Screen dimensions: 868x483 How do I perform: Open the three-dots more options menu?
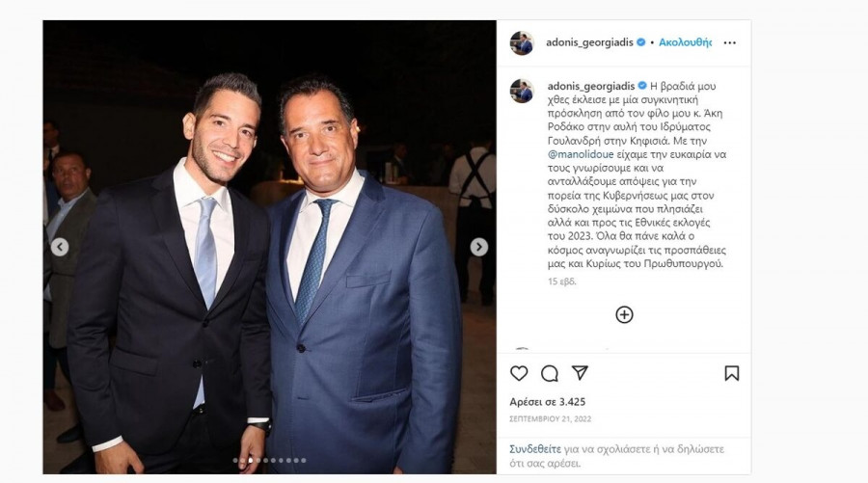coord(730,42)
